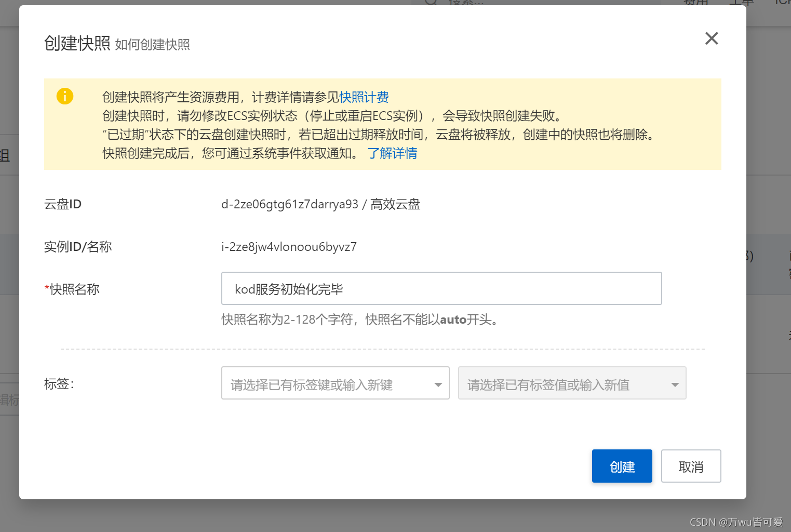
Task: Expand the tag key dropdown arrow
Action: tap(438, 385)
